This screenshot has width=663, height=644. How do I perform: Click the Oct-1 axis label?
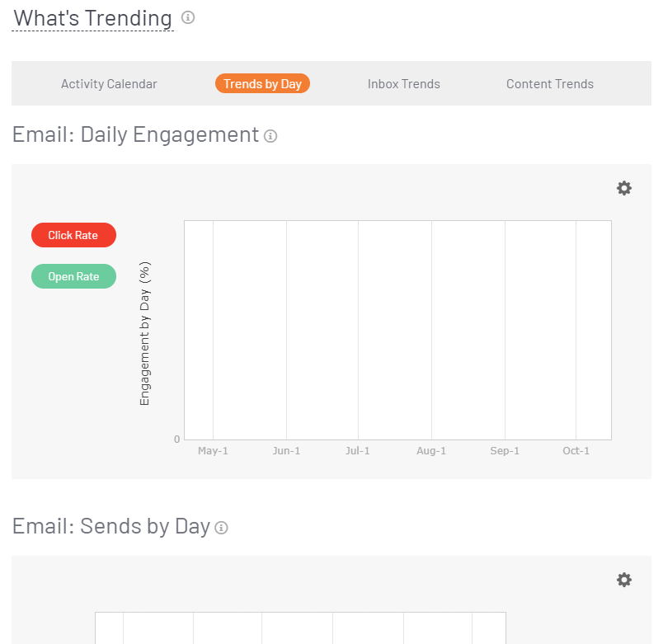click(576, 451)
